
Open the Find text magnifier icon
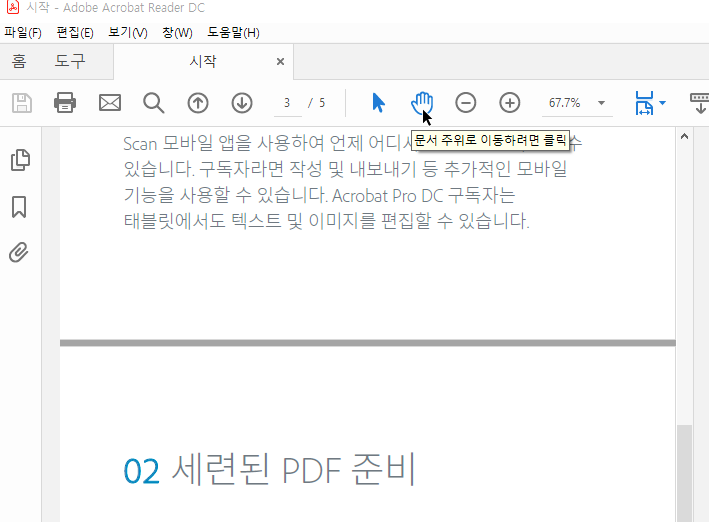[x=154, y=103]
